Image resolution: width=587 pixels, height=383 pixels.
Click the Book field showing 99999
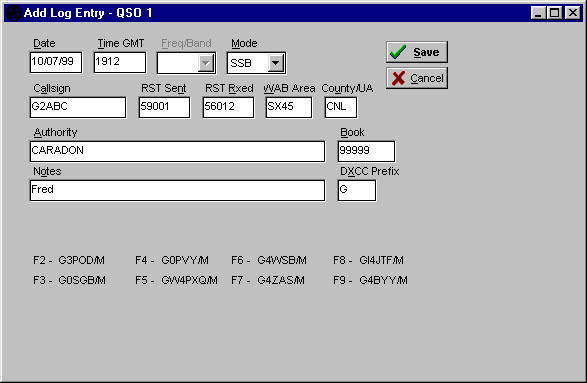[x=366, y=151]
